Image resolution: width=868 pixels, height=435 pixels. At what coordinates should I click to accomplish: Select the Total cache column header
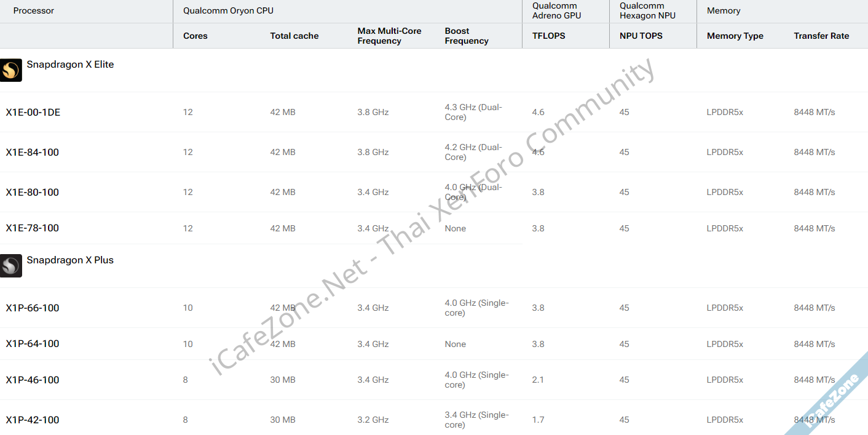pyautogui.click(x=294, y=36)
